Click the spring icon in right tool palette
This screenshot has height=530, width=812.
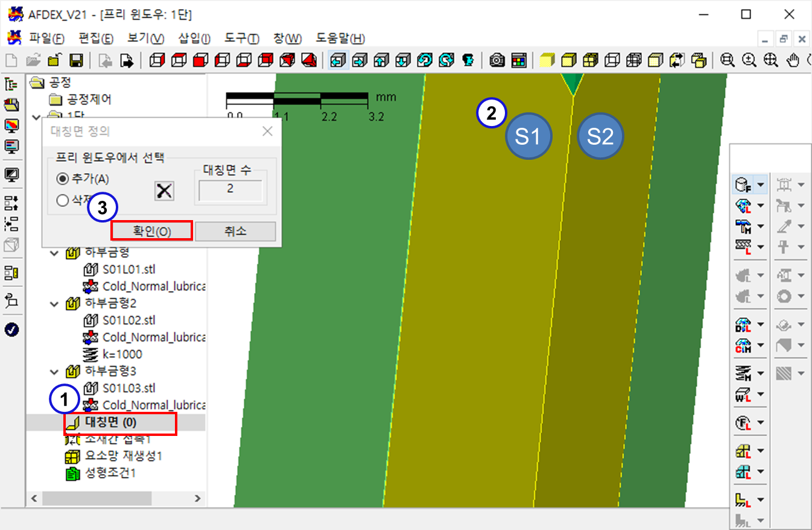[x=743, y=374]
